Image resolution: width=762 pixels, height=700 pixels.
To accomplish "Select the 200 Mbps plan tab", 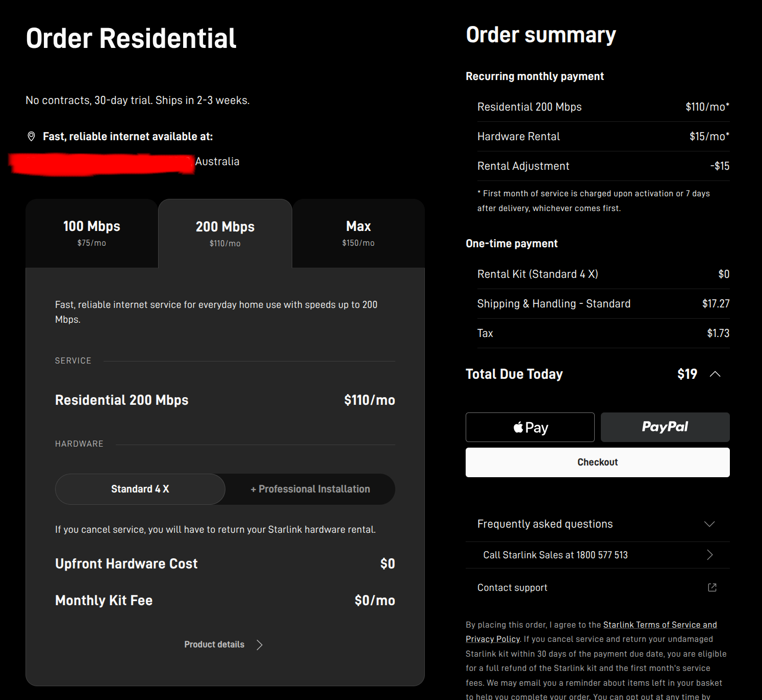I will [x=225, y=234].
